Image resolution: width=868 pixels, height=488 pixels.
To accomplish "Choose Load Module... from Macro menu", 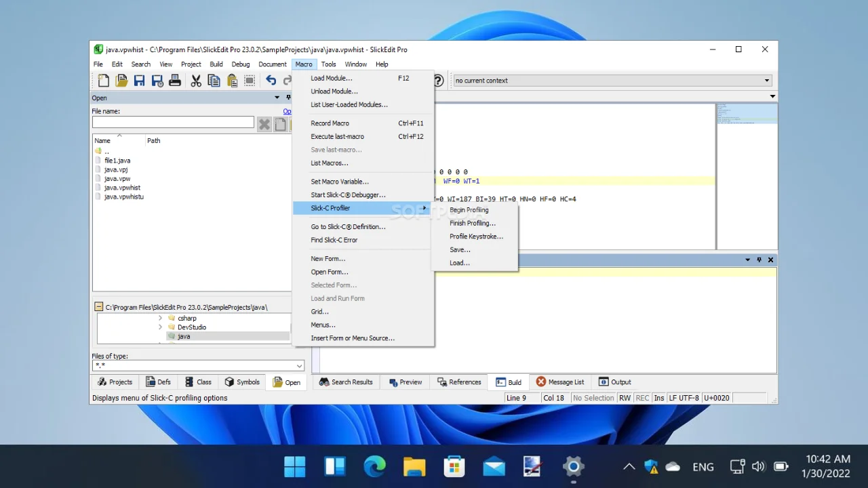I will pyautogui.click(x=363, y=78).
